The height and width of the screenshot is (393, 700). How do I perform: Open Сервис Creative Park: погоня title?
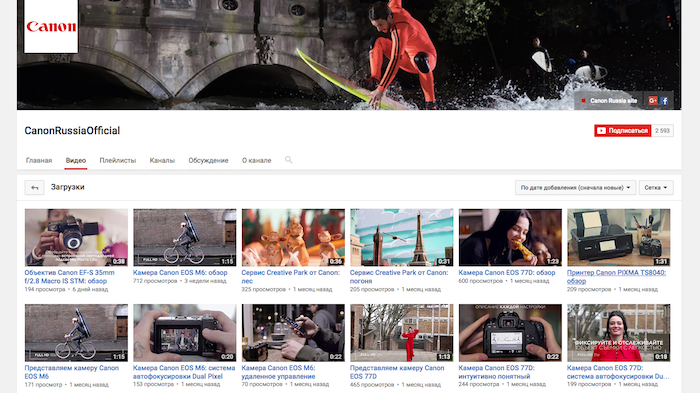coord(399,276)
